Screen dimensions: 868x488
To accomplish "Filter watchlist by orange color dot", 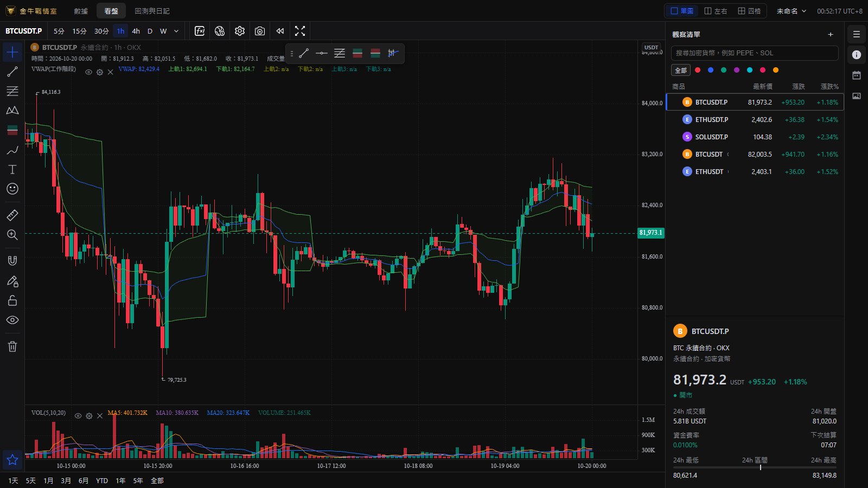I will click(x=776, y=70).
